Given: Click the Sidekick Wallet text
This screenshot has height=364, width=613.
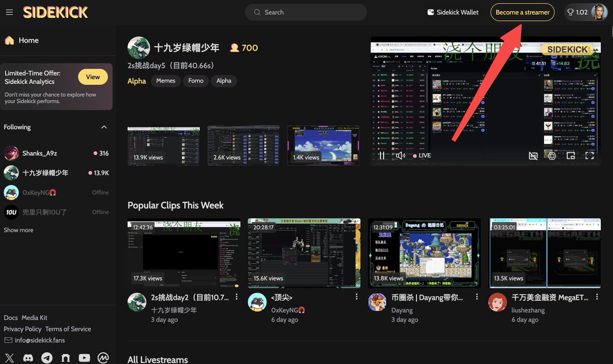Looking at the screenshot, I should point(458,12).
